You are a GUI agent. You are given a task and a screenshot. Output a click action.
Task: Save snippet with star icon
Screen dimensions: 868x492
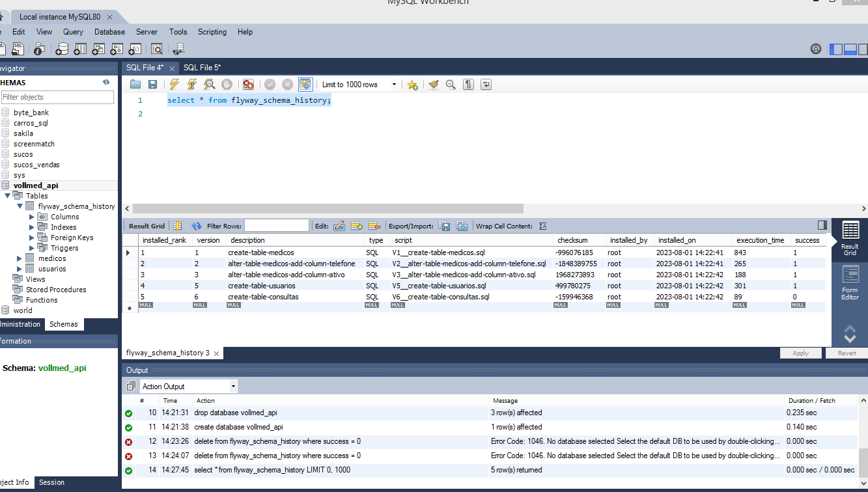(412, 85)
